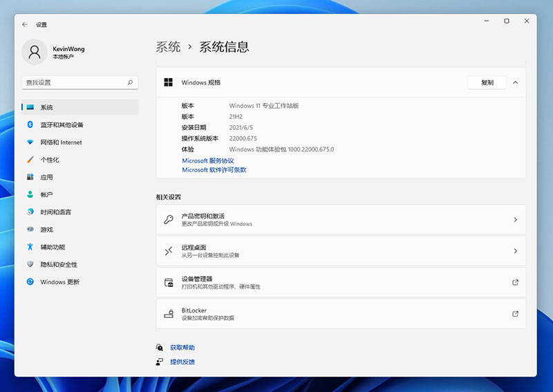The width and height of the screenshot is (553, 392).
Task: Click the search magnifier icon
Action: click(x=130, y=82)
